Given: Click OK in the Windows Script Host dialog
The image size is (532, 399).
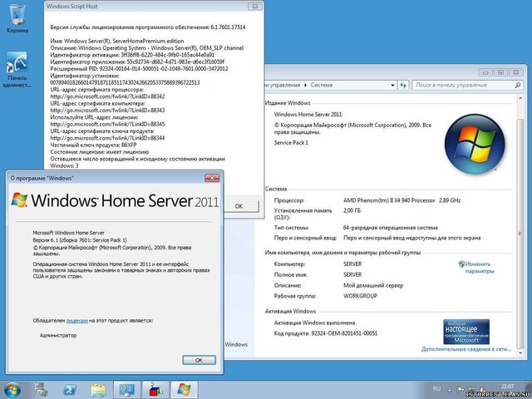Looking at the screenshot, I should click(239, 206).
